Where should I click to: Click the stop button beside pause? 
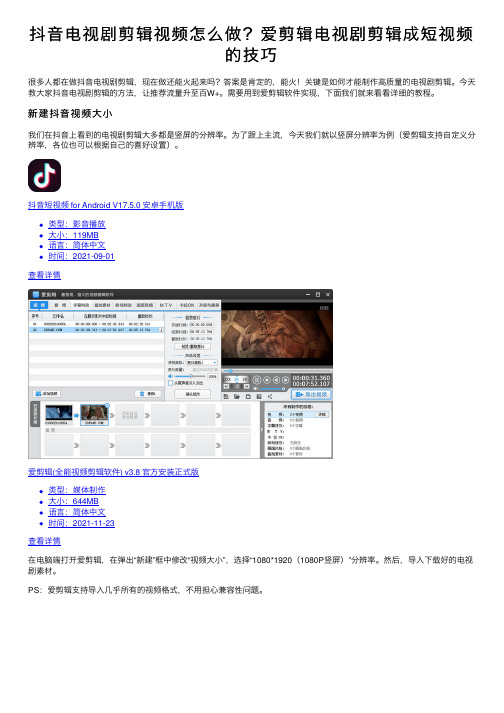point(267,380)
